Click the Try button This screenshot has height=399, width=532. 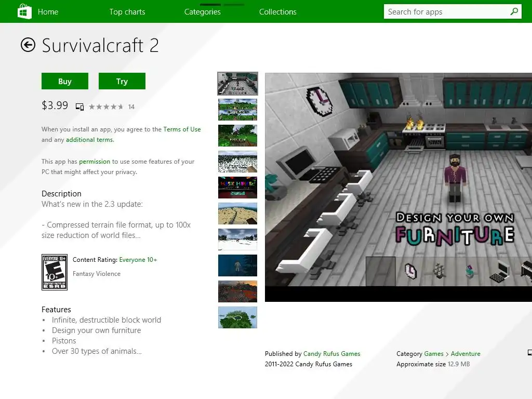tap(122, 81)
